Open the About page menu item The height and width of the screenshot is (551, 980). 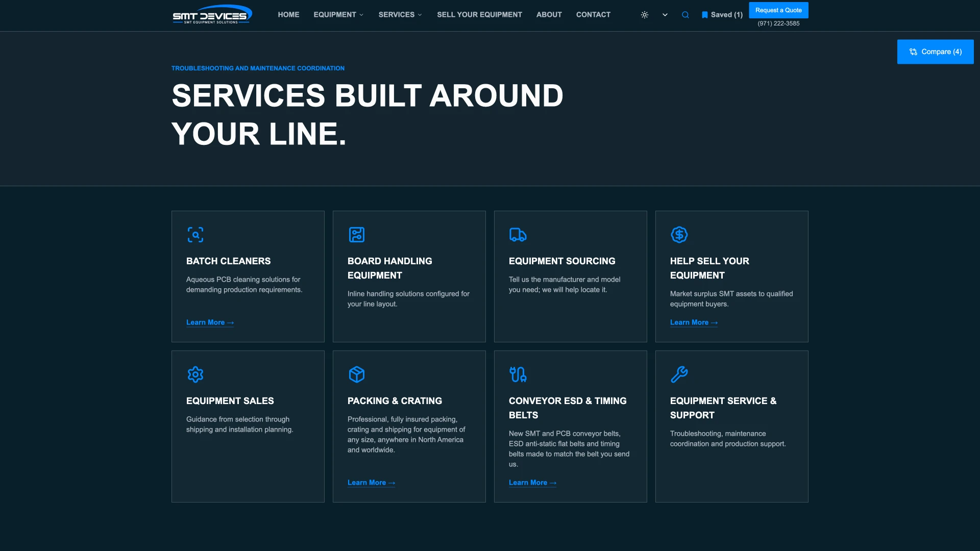(549, 15)
